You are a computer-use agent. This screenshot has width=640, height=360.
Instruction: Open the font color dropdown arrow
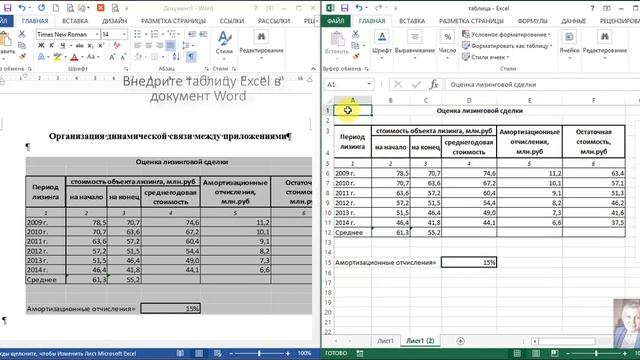click(x=82, y=57)
